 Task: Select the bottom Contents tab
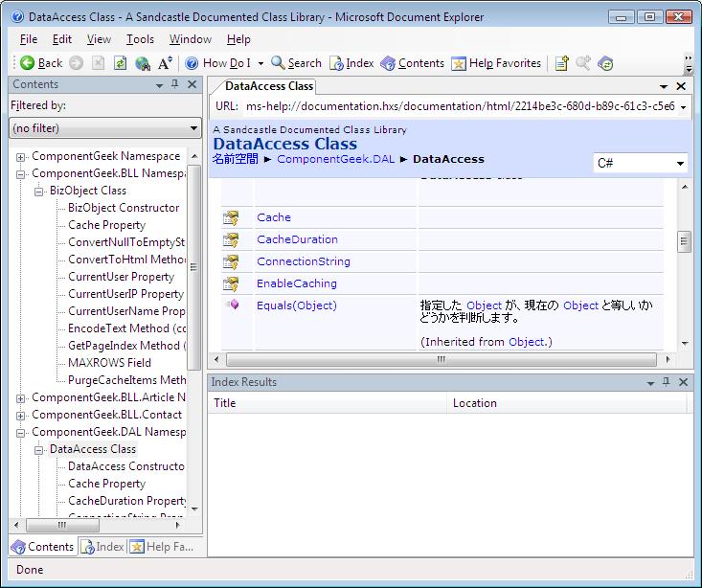42,547
